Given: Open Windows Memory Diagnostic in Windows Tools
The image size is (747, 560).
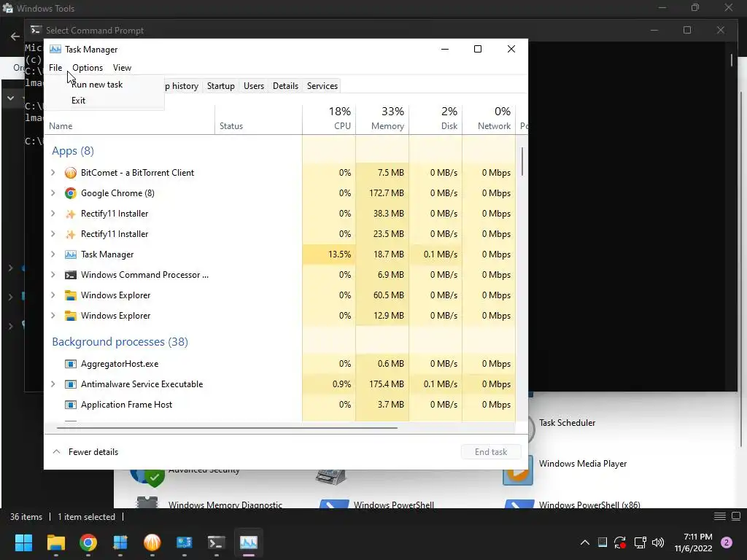Looking at the screenshot, I should coord(225,505).
